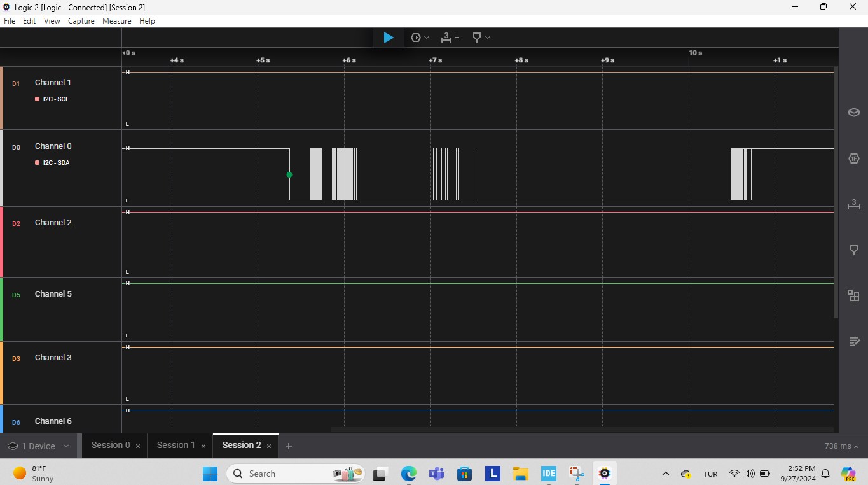
Task: Open the timing markers panel via funnel icon
Action: tap(853, 250)
